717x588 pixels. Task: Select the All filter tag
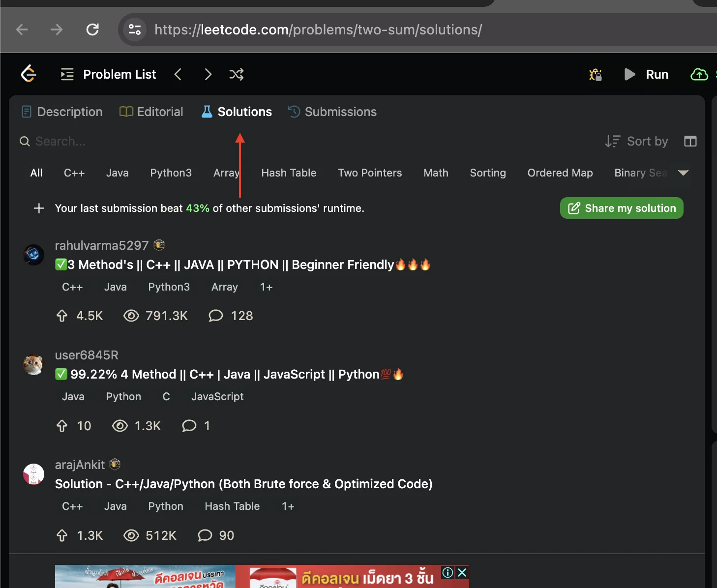pyautogui.click(x=36, y=173)
